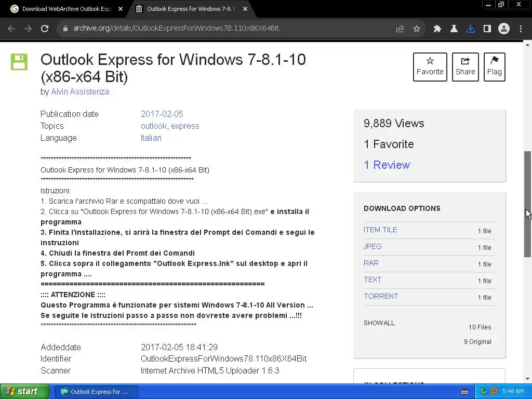Click the 9 Original files text
532x399 pixels.
[x=478, y=342]
